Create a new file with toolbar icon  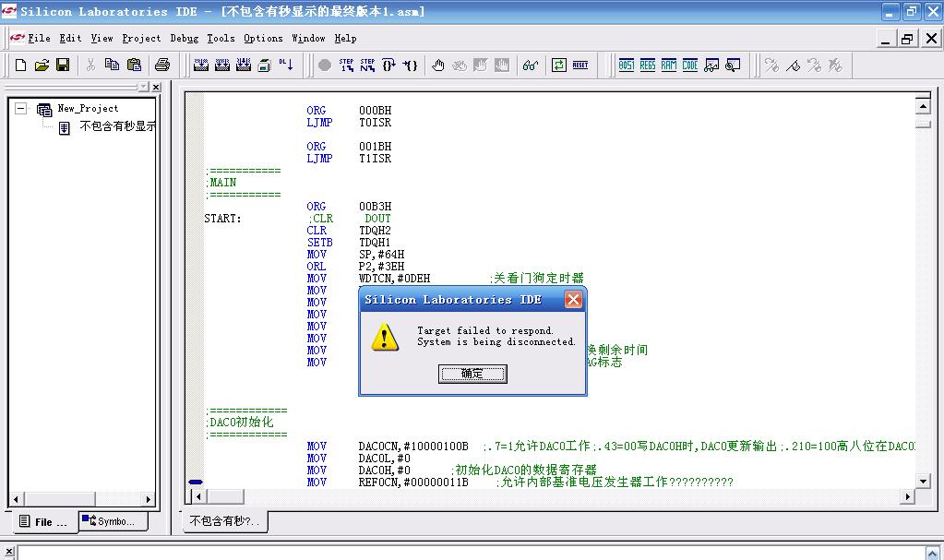[x=20, y=65]
